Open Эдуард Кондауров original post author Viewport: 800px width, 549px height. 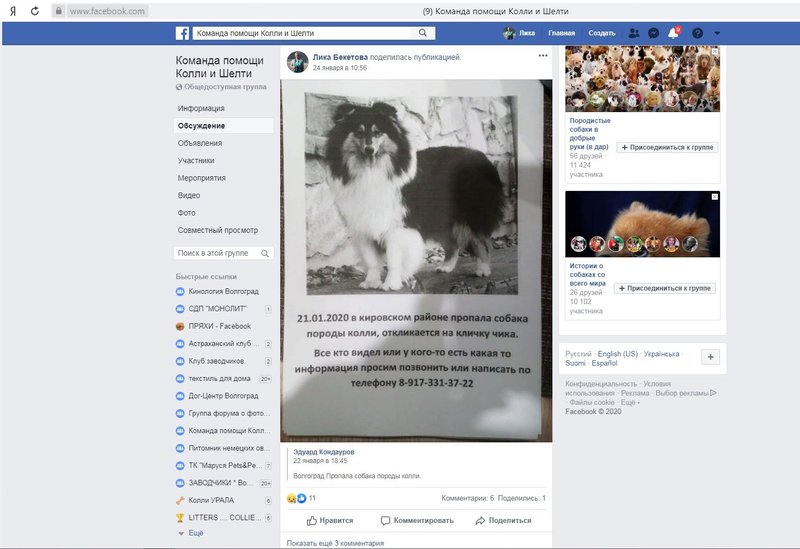click(x=323, y=452)
